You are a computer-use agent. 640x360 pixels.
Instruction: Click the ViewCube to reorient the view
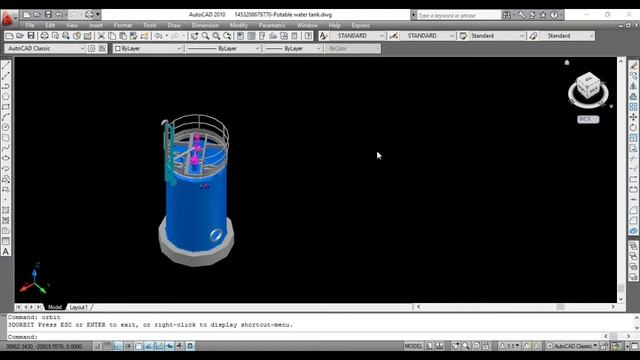(x=588, y=86)
